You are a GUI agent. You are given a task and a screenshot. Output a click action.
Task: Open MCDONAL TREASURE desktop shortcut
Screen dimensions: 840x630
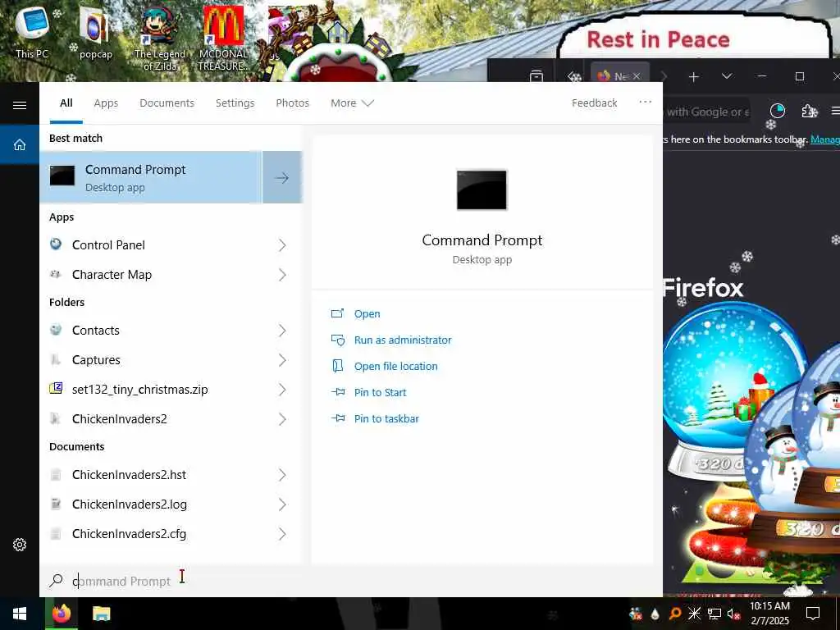(223, 39)
